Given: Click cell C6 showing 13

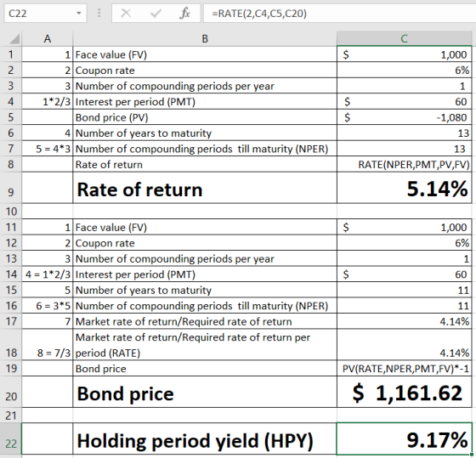Looking at the screenshot, I should point(404,133).
